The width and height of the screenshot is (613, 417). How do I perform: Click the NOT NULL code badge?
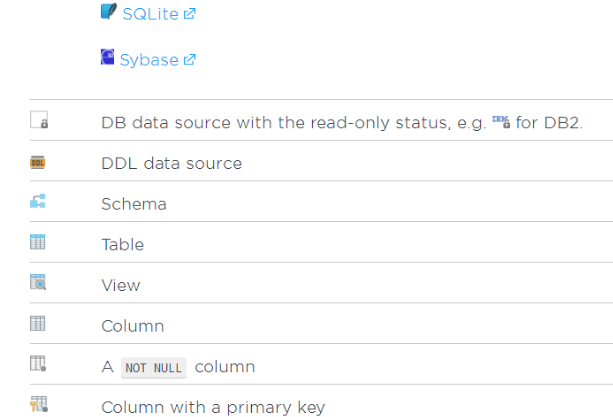pyautogui.click(x=154, y=367)
